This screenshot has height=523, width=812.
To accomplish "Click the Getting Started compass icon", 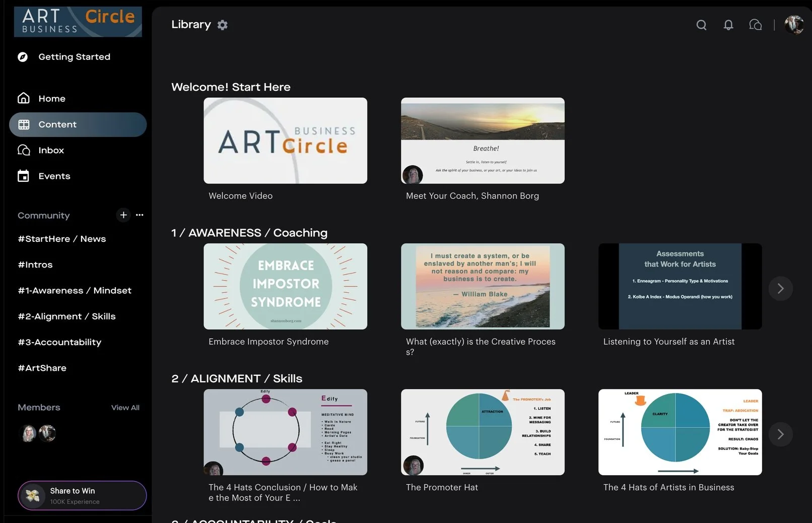I will [23, 57].
